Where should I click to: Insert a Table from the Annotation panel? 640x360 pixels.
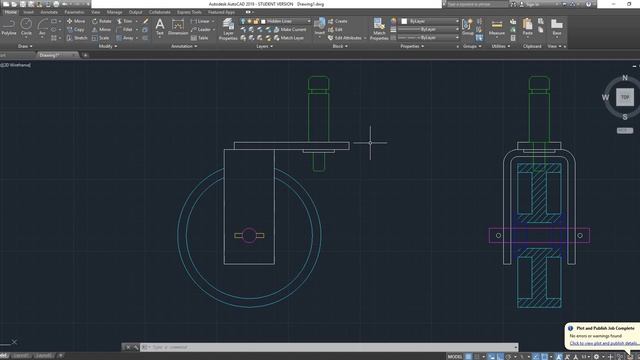click(200, 38)
